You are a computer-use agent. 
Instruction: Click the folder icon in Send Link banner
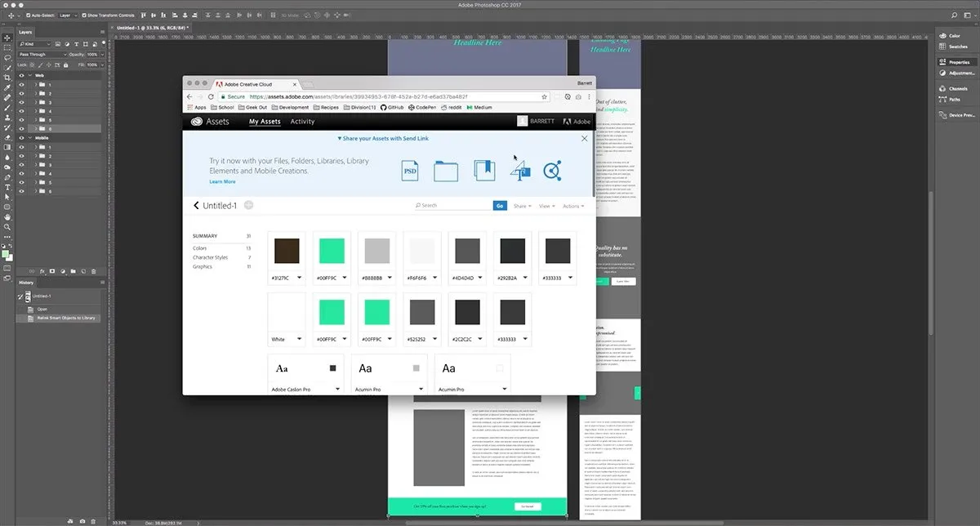coord(446,171)
